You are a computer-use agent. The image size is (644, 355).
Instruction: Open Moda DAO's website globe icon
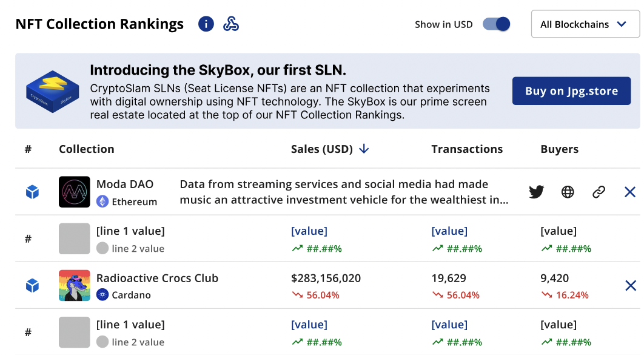point(568,192)
